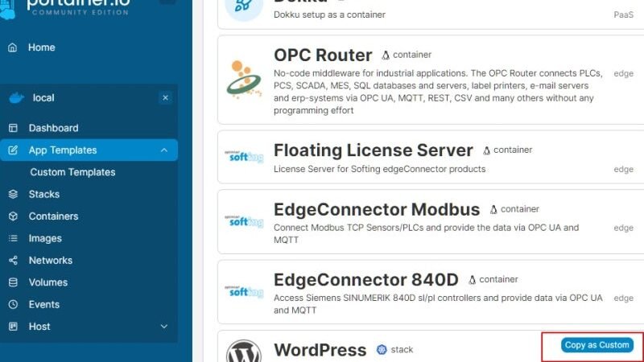Select the OPC Router template title
Screen dimensions: 644x362
click(323, 55)
